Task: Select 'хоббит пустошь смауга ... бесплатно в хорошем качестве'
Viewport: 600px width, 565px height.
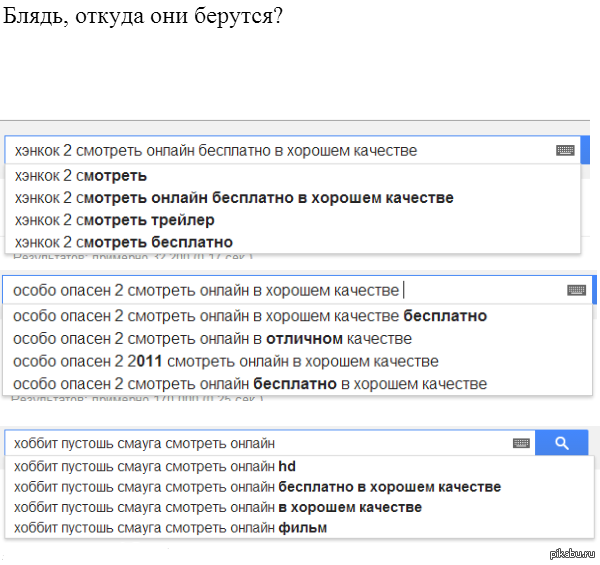Action: coord(300,487)
